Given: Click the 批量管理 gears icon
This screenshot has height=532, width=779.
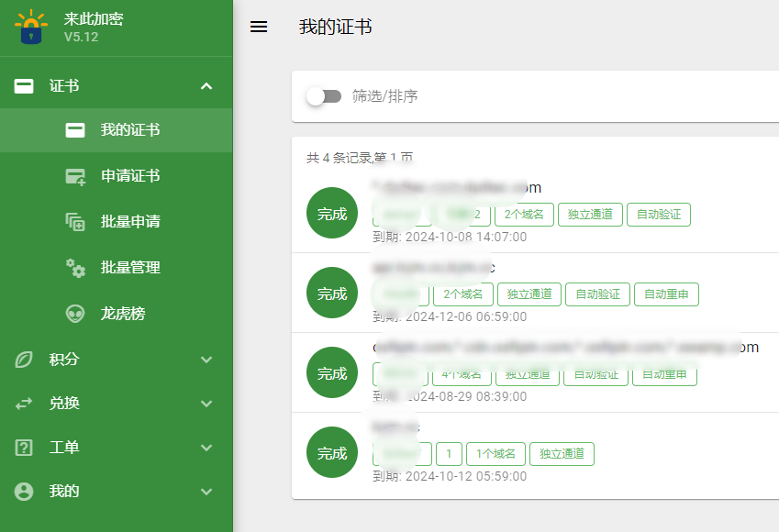Looking at the screenshot, I should pos(75,268).
